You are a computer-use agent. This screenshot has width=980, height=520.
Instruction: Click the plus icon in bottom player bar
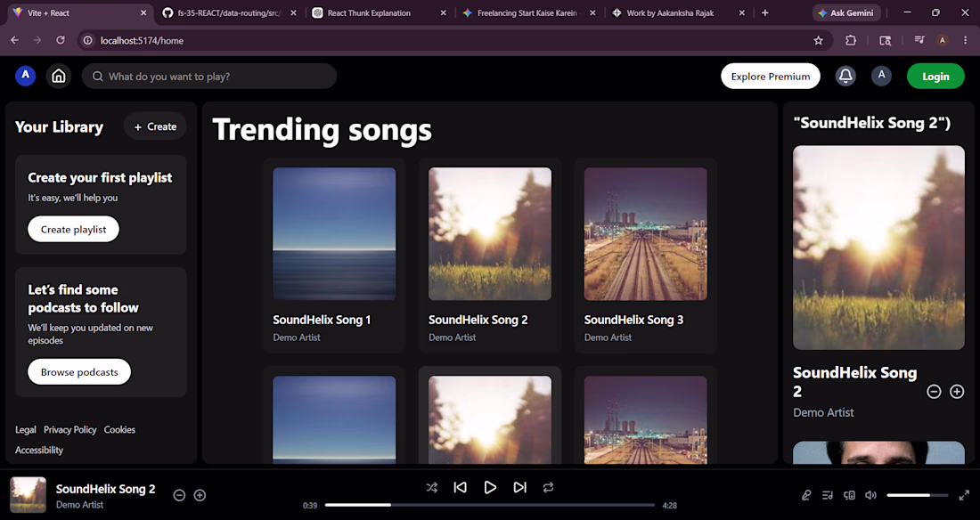tap(200, 495)
